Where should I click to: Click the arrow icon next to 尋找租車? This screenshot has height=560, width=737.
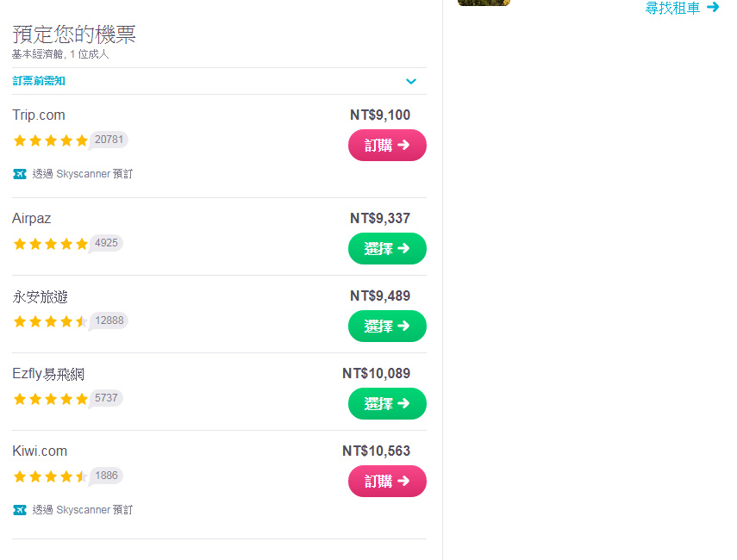click(713, 7)
